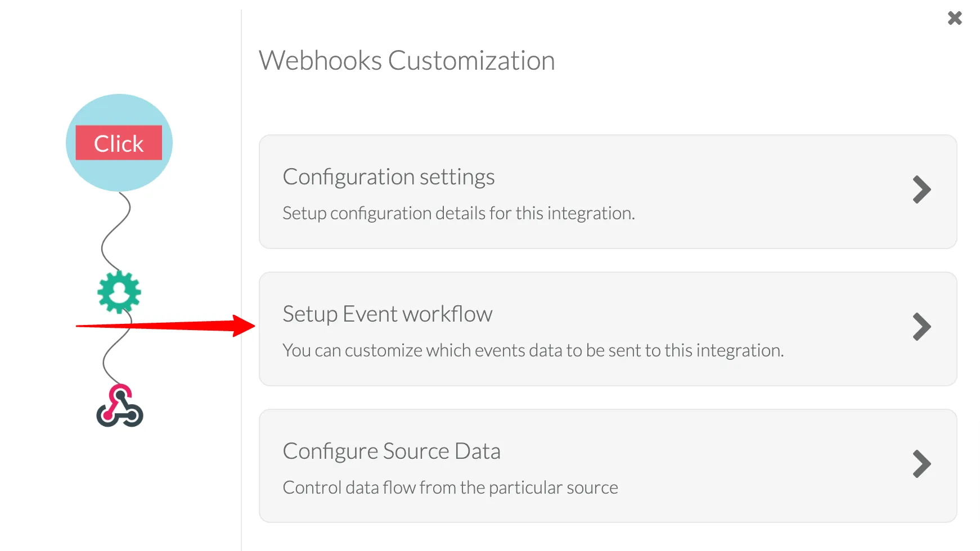
Task: Open the Configure Source Data heading
Action: pos(392,451)
